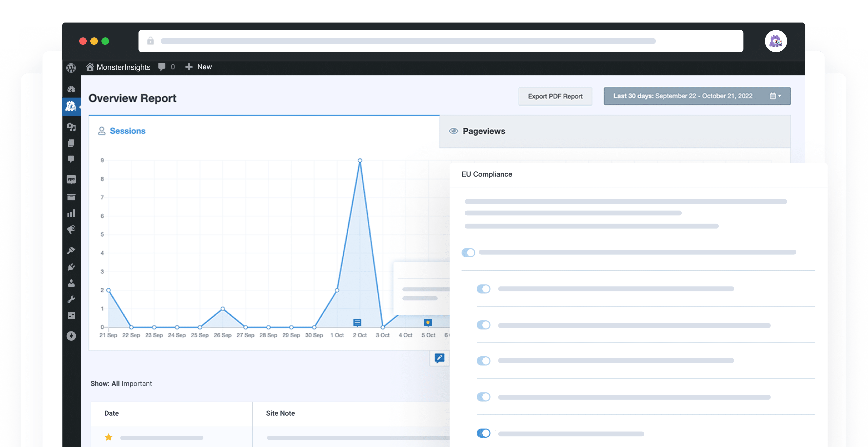This screenshot has height=447, width=868.
Task: Click the add site note pencil icon
Action: coord(439,358)
